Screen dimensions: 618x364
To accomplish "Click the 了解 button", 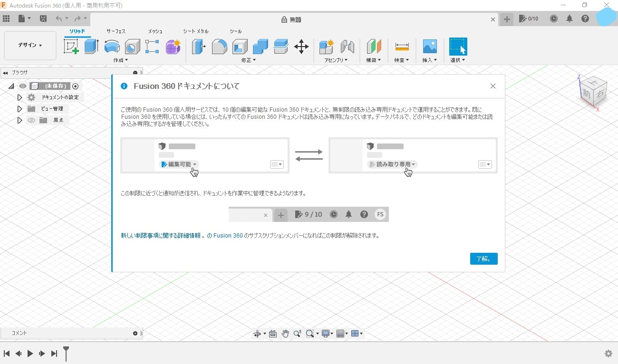I will tap(483, 259).
